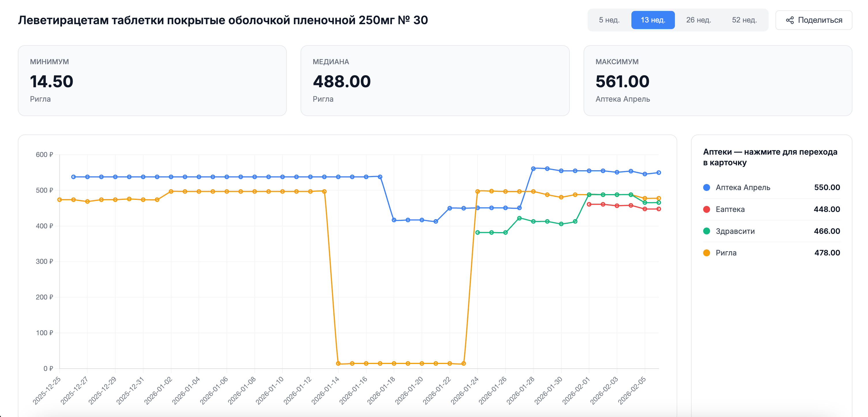Go to the Здравсити pharmacy card
The height and width of the screenshot is (417, 868).
click(735, 232)
